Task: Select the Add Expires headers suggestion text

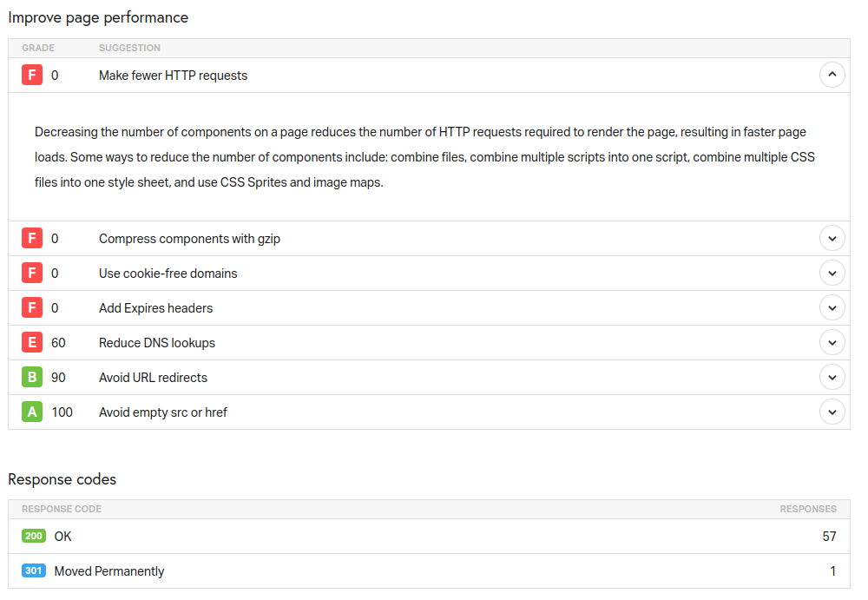Action: 155,308
